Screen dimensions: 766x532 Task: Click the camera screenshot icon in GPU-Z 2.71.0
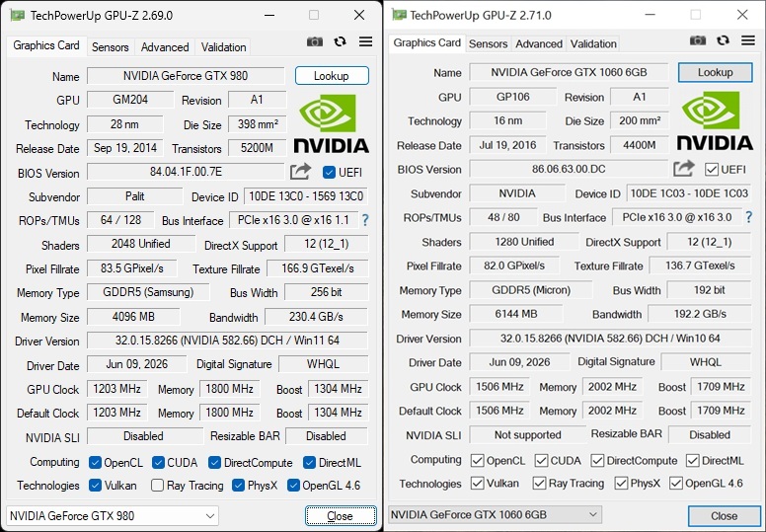pos(698,40)
